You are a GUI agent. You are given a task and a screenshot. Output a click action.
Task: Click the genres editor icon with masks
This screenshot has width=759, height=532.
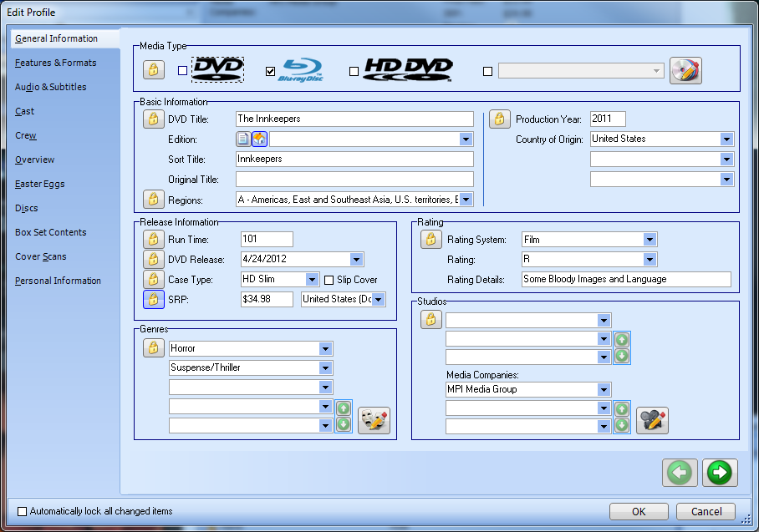pyautogui.click(x=374, y=420)
